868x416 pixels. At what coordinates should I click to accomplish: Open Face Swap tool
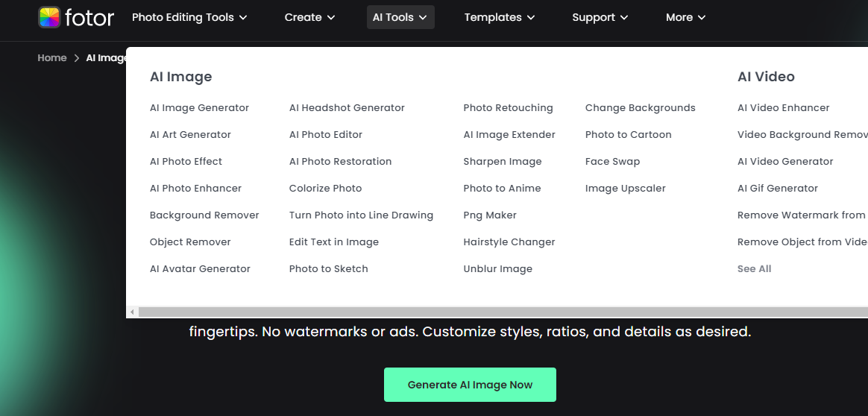click(612, 162)
